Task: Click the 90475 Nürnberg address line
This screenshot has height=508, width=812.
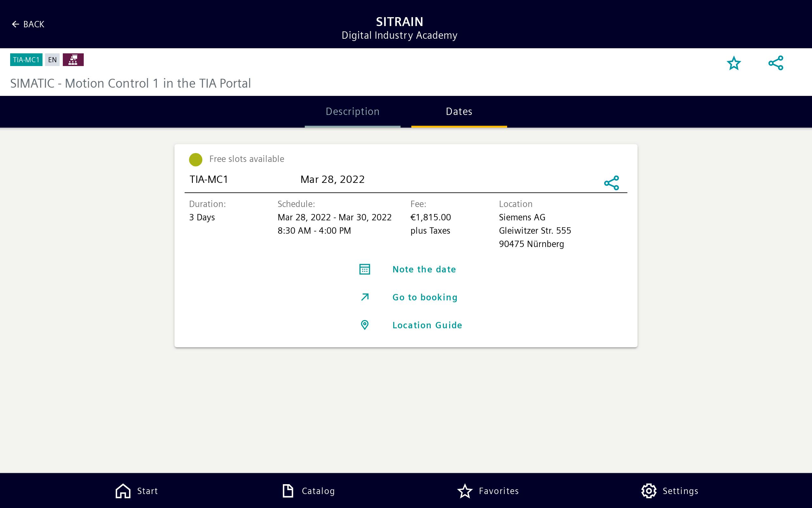Action: (x=532, y=244)
